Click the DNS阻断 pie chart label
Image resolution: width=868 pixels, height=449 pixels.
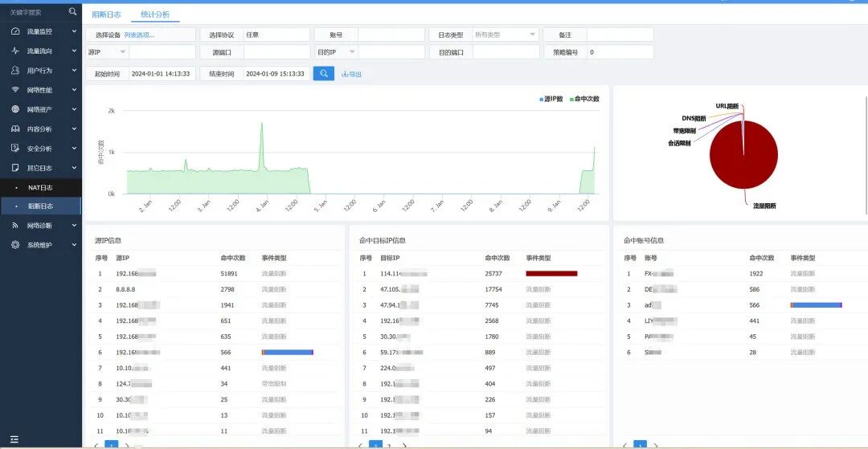[x=694, y=118]
